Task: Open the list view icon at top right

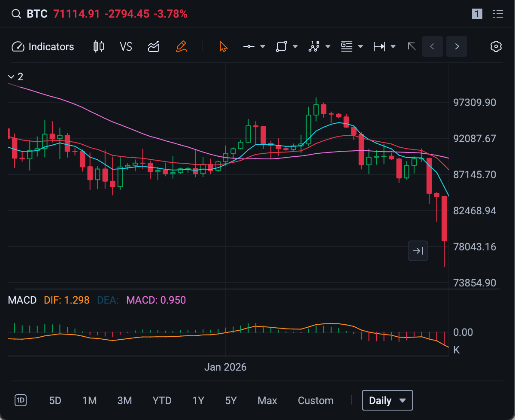Action: tap(498, 14)
